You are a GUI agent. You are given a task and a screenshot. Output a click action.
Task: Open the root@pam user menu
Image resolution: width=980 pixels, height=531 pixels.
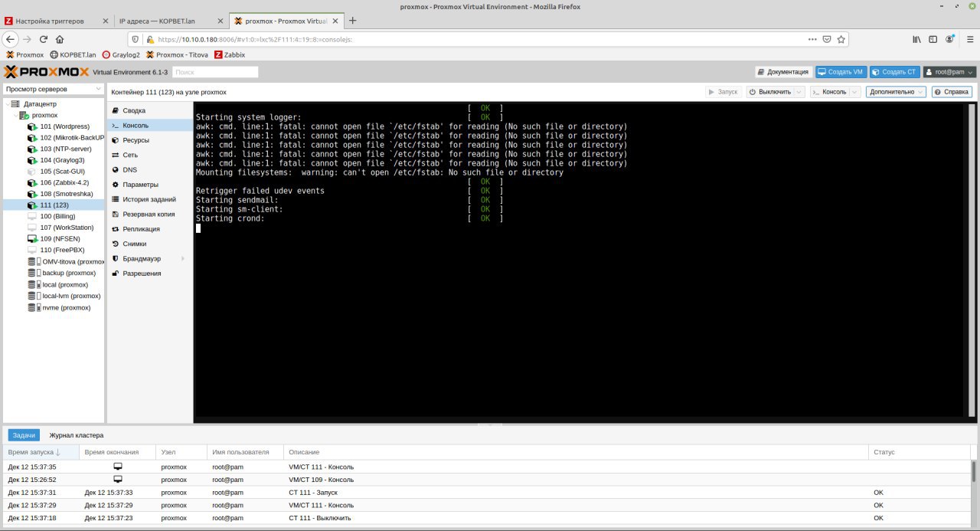coord(949,72)
